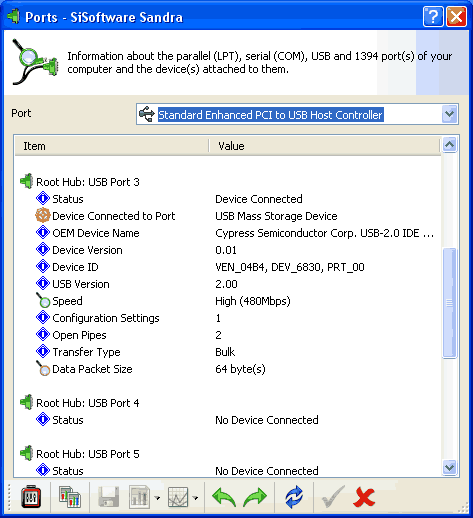The height and width of the screenshot is (518, 473).
Task: Click the help question mark button
Action: point(433,16)
